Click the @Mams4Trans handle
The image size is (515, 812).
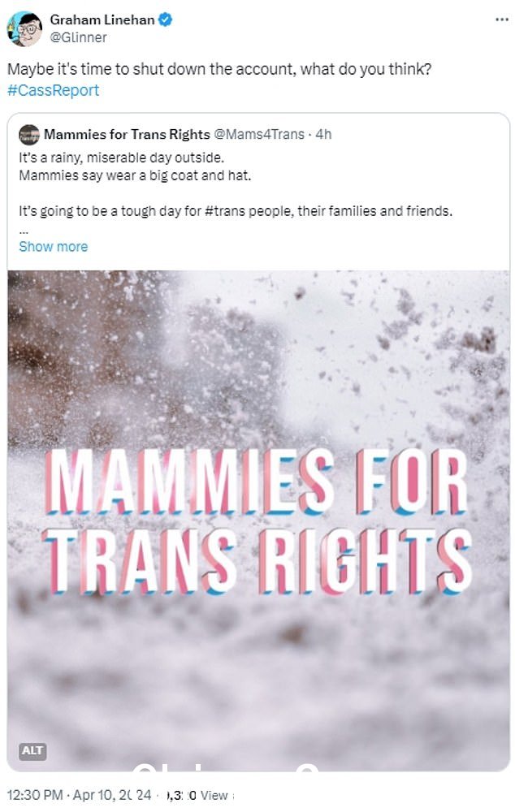coord(259,134)
